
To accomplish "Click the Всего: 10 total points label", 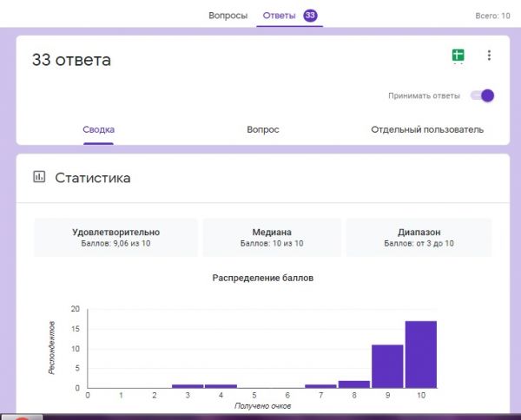I will point(492,16).
